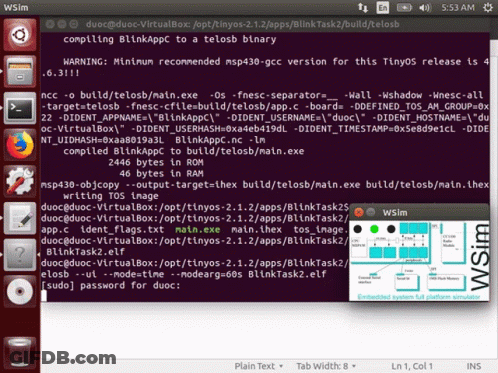
Task: Open the 5:53 AM clock menu
Action: 458,7
